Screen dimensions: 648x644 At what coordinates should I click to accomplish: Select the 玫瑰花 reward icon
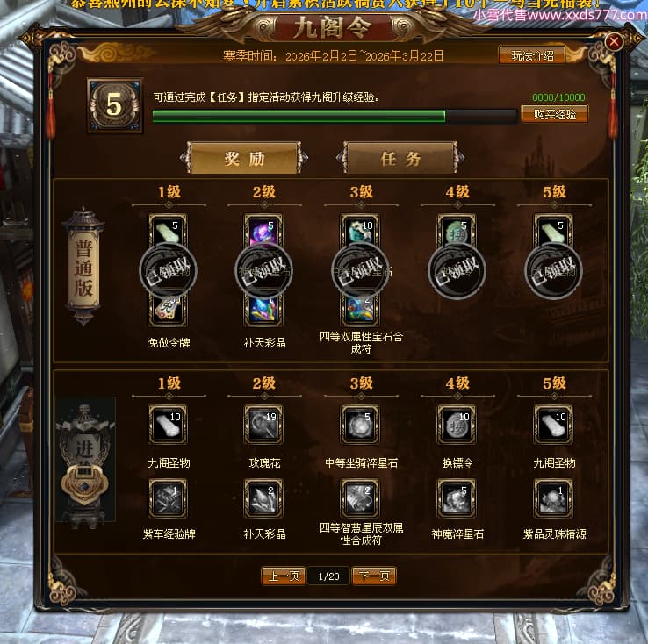(263, 425)
